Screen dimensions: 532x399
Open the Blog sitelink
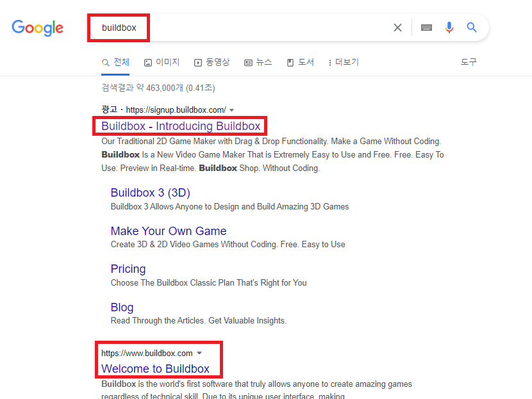pyautogui.click(x=122, y=307)
